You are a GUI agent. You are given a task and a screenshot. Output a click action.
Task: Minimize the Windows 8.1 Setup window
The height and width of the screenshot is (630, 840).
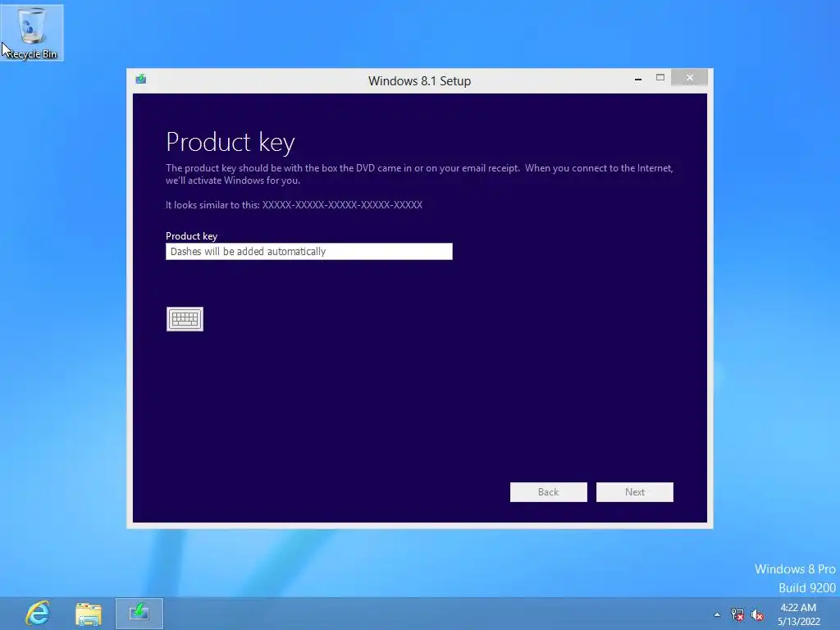point(638,78)
